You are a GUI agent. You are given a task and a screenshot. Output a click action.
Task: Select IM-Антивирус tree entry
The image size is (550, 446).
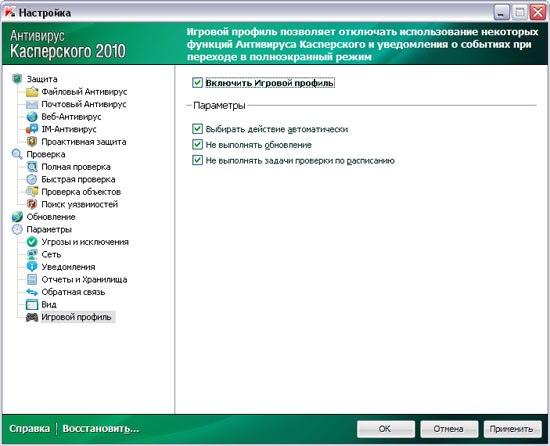[x=69, y=129]
